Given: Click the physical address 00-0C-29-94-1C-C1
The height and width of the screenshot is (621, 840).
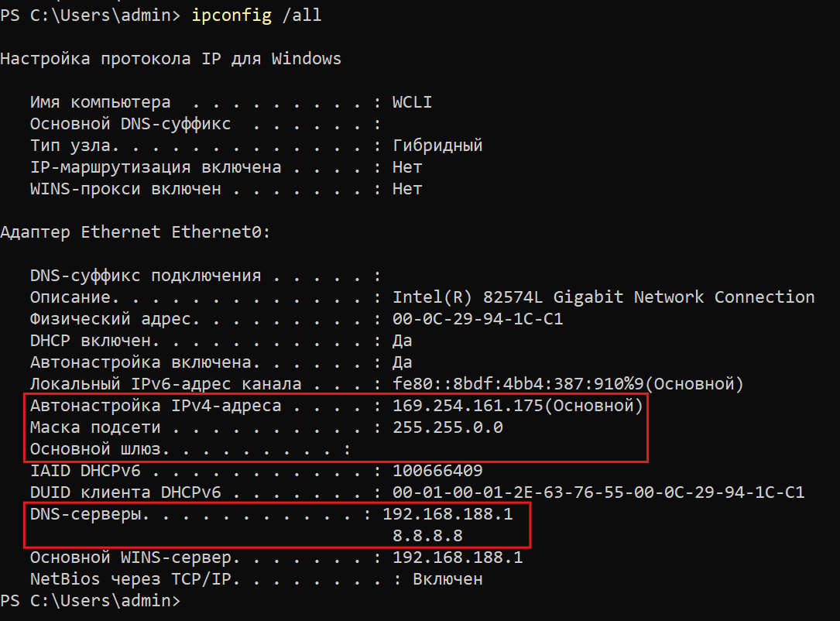Looking at the screenshot, I should (478, 319).
